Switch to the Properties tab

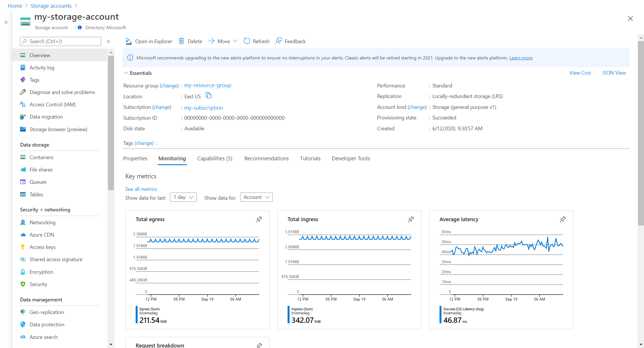(135, 158)
